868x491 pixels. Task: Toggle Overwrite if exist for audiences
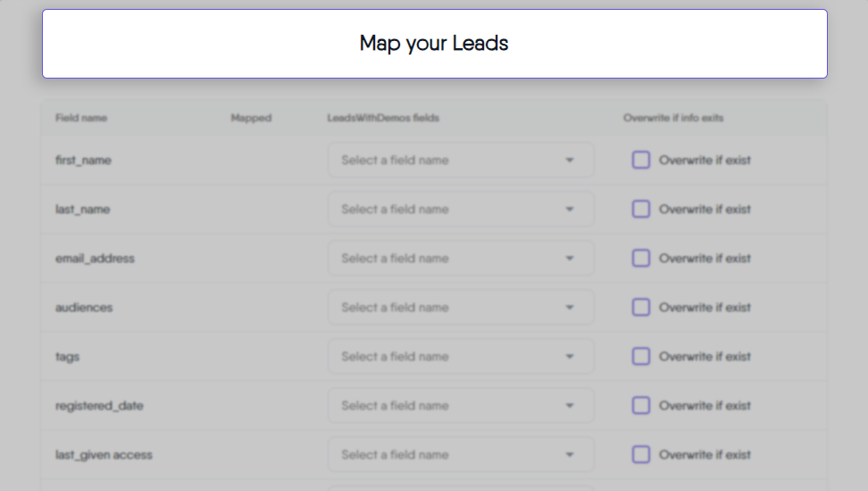640,308
